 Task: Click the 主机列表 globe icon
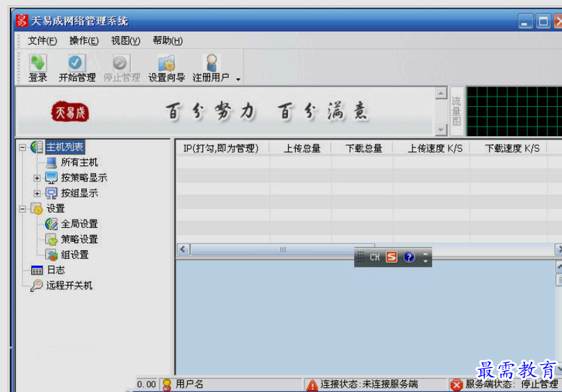(x=37, y=147)
